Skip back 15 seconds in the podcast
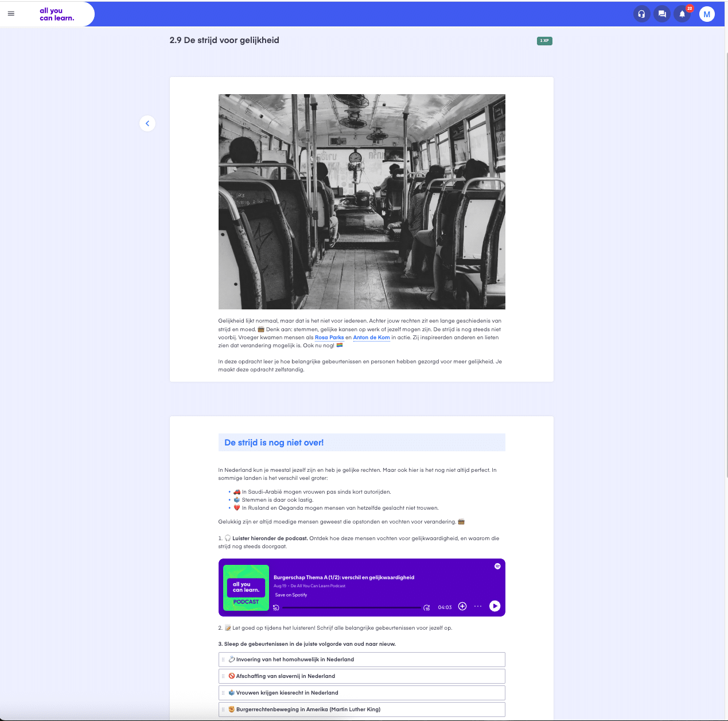 [x=276, y=607]
